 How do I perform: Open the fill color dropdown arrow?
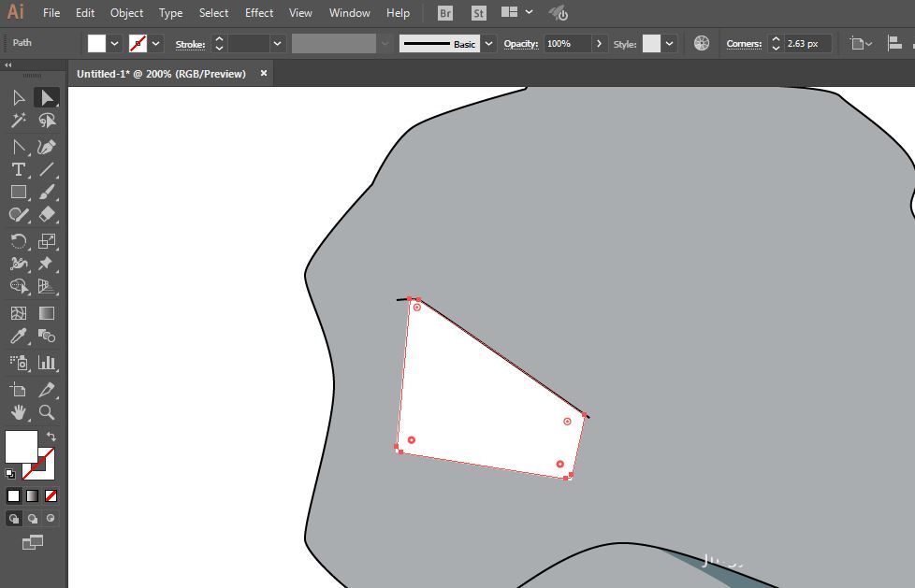tap(115, 44)
